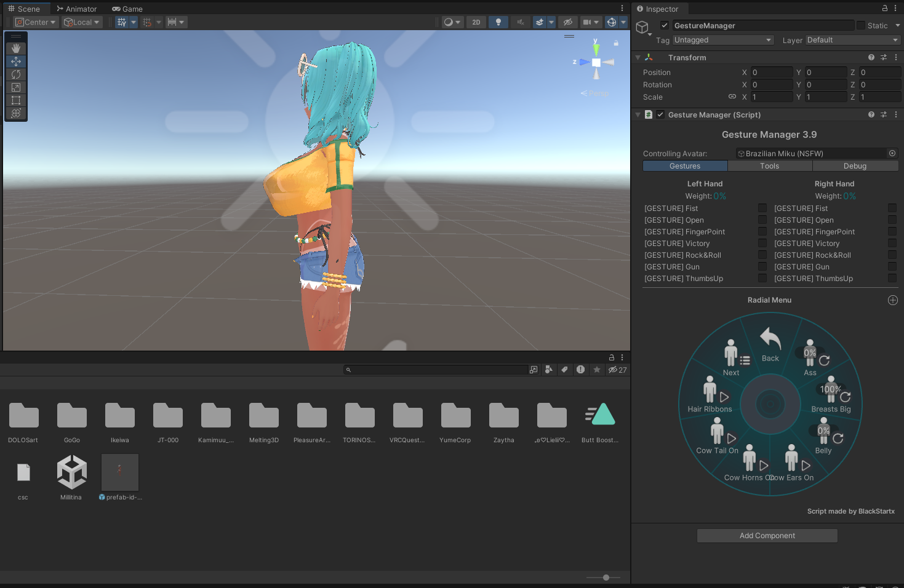Toggle Cow Tail On in radial menu
Viewport: 904px width, 588px height.
click(x=718, y=436)
